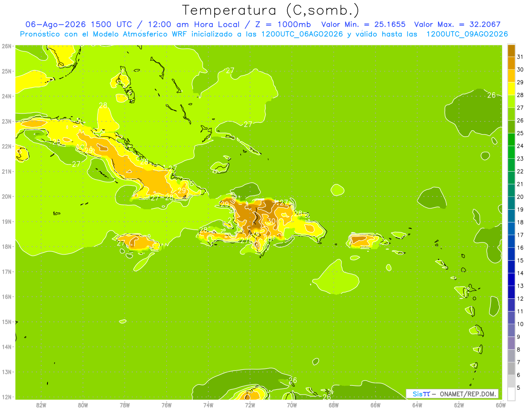Click the legend value label "31"
The width and height of the screenshot is (532, 411).
point(520,57)
